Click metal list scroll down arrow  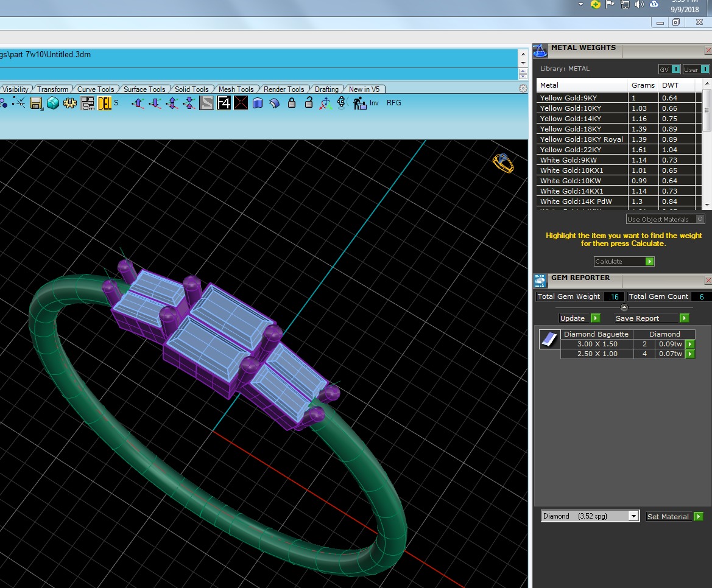(x=707, y=205)
